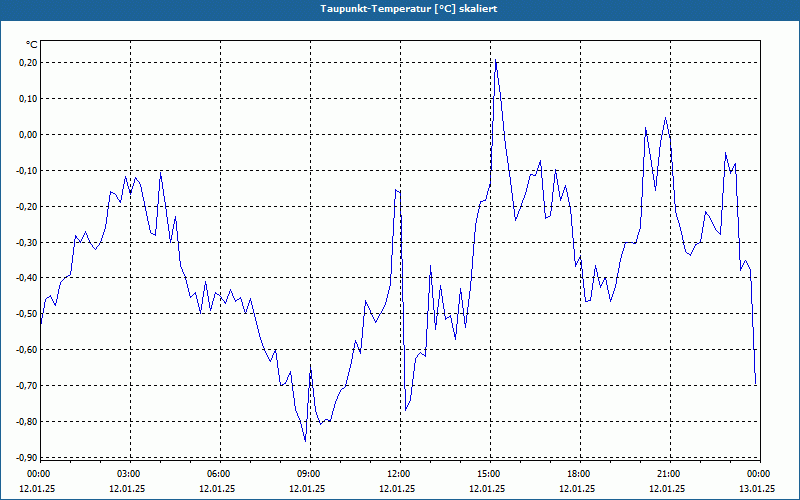Click the 09:00 time axis label
The width and height of the screenshot is (800, 500).
309,474
